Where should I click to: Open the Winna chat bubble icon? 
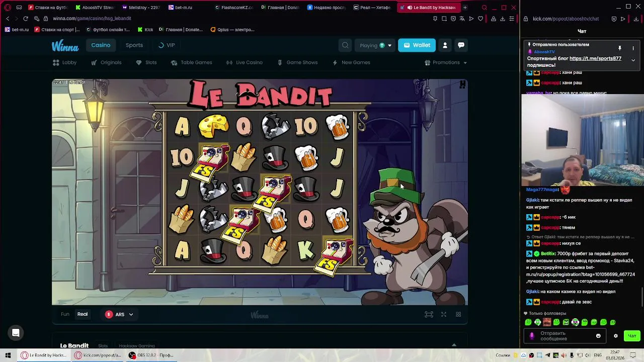461,45
